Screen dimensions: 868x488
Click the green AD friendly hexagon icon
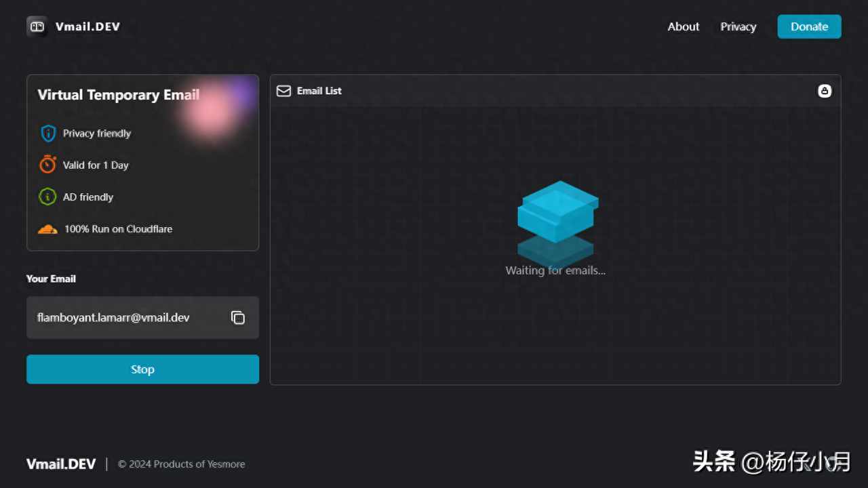47,197
